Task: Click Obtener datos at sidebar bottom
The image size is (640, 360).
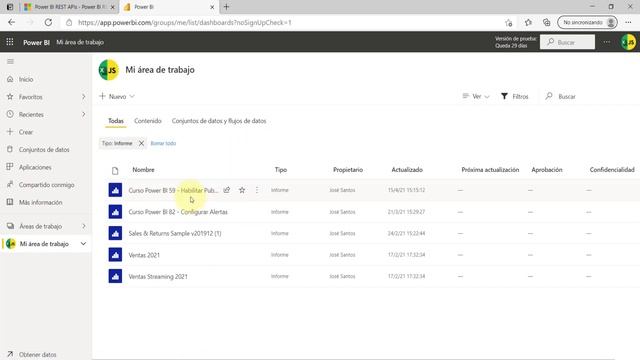Action: pyautogui.click(x=38, y=354)
